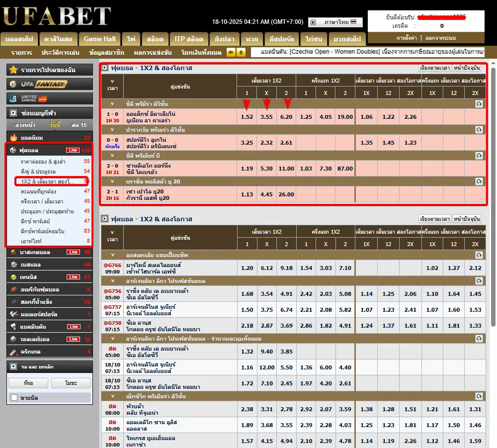Open the ภาษาไทย language dropdown
This screenshot has height=448, width=497.
point(335,22)
